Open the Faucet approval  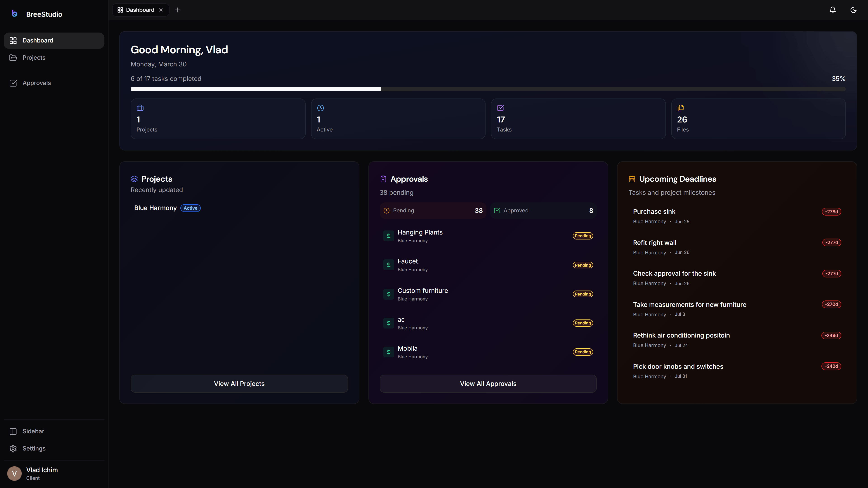[488, 265]
